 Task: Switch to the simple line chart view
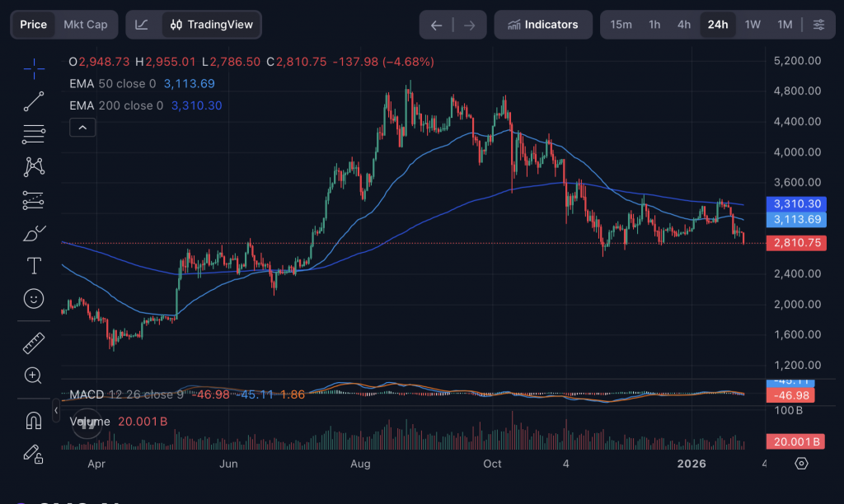pos(142,25)
